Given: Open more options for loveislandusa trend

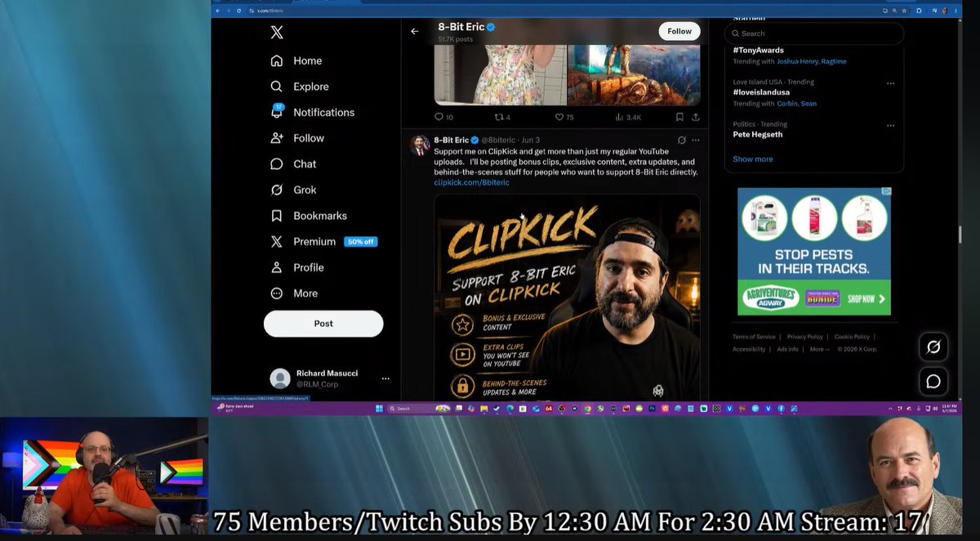Looking at the screenshot, I should [x=890, y=83].
